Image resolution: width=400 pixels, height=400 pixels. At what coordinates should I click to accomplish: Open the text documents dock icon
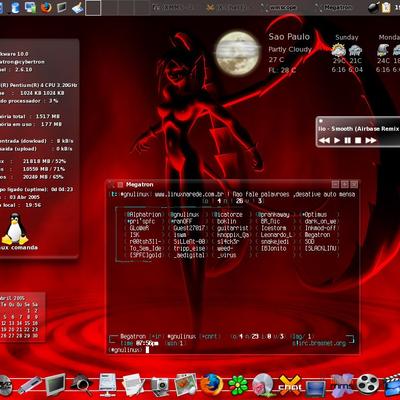tap(133, 385)
